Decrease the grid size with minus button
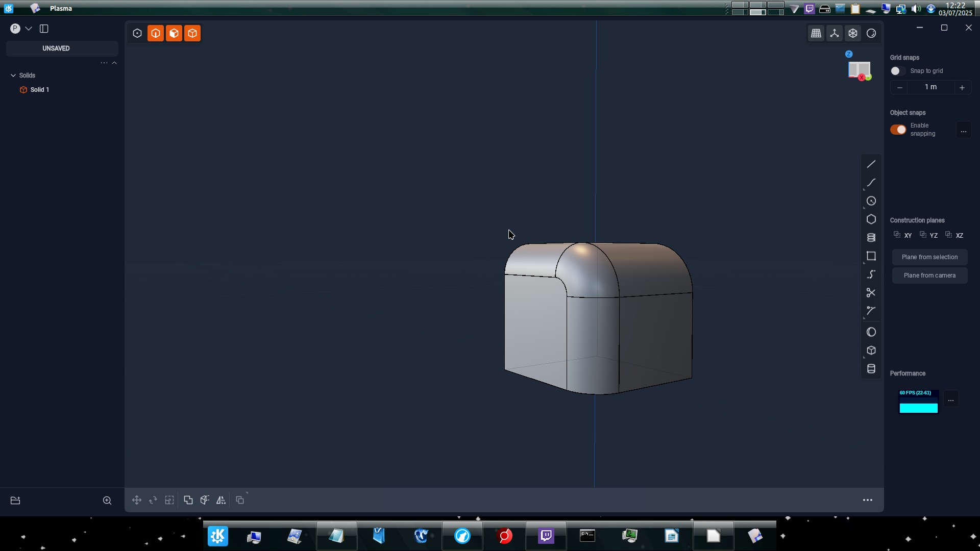This screenshot has height=551, width=980. [x=900, y=87]
